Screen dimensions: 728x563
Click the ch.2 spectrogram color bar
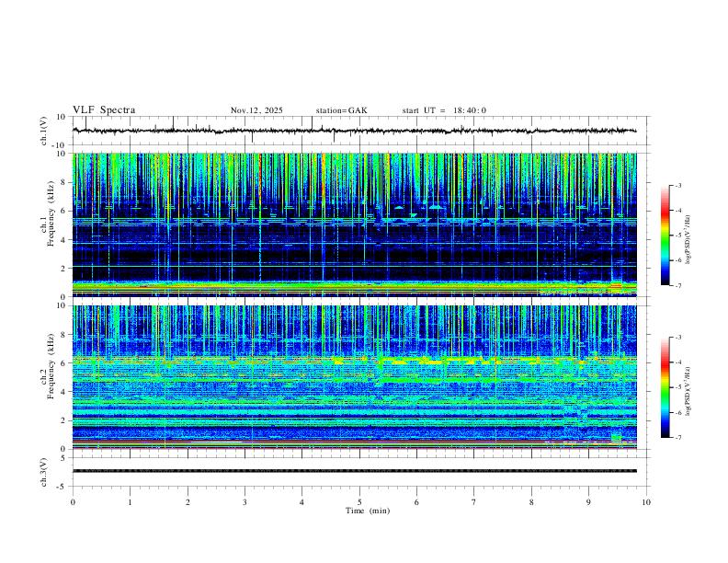point(665,387)
